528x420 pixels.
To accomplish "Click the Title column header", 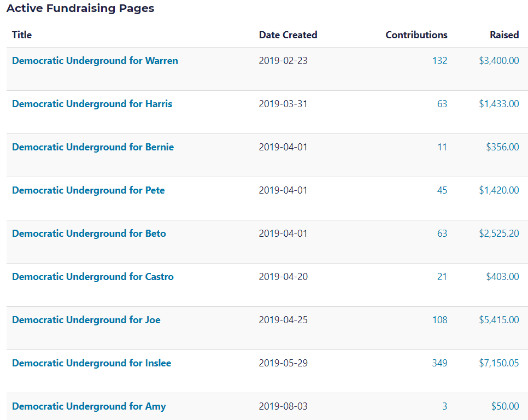I will pos(22,35).
